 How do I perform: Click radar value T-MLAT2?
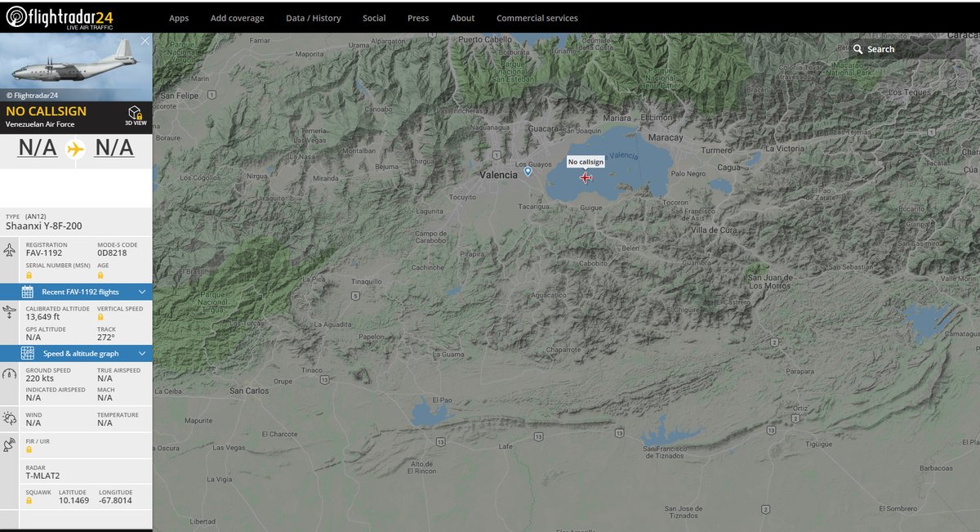point(42,476)
